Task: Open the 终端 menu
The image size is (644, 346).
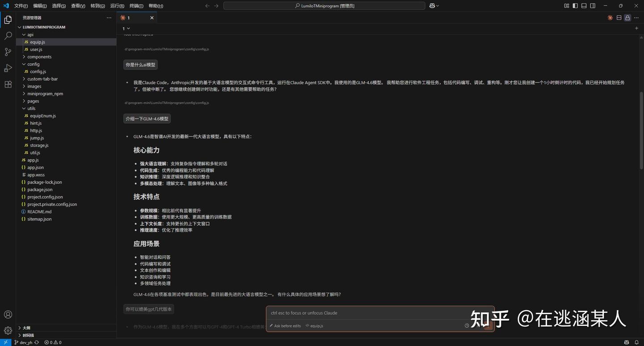Action: (x=136, y=6)
